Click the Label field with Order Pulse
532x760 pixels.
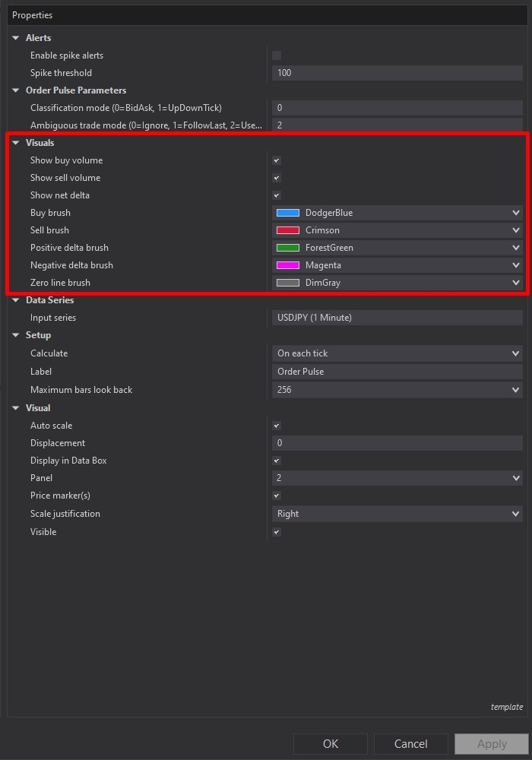(x=397, y=372)
